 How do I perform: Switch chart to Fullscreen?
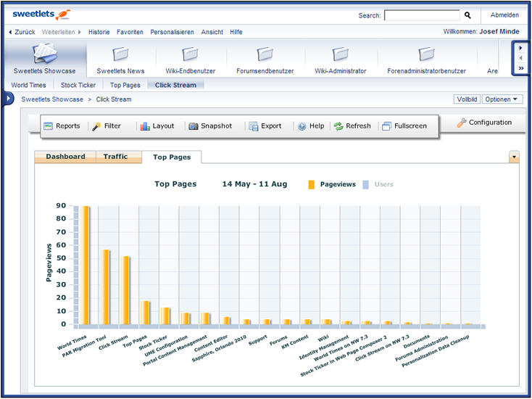pos(404,126)
